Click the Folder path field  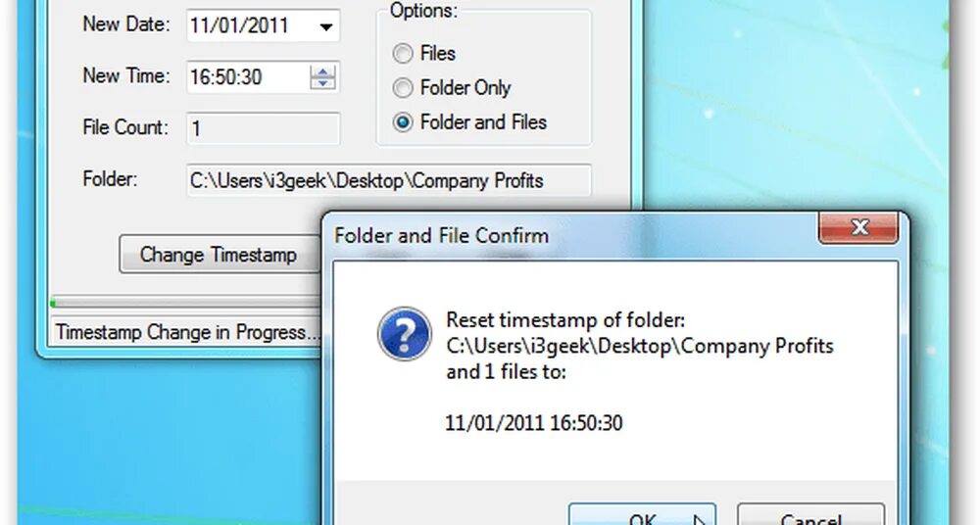pos(389,180)
